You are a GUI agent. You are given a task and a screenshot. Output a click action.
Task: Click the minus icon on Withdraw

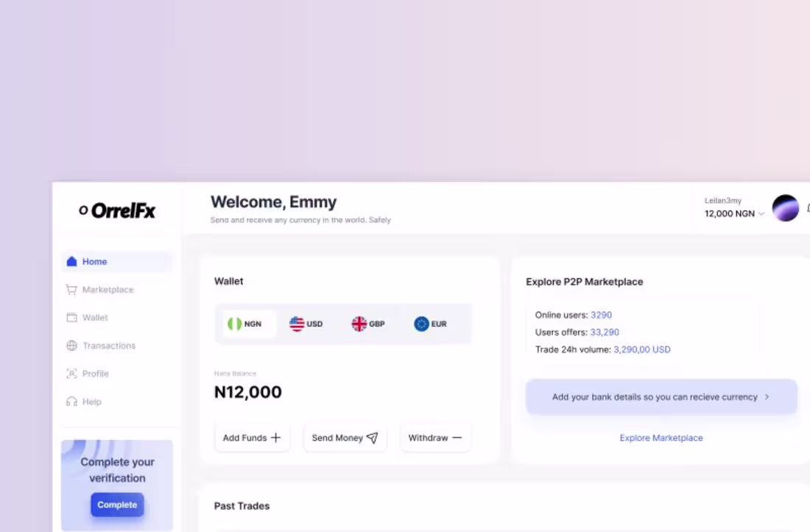457,438
